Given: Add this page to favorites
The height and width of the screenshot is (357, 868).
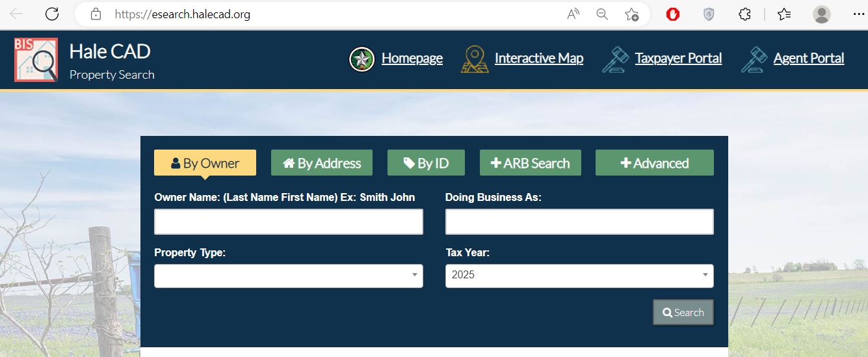Looking at the screenshot, I should click(631, 14).
